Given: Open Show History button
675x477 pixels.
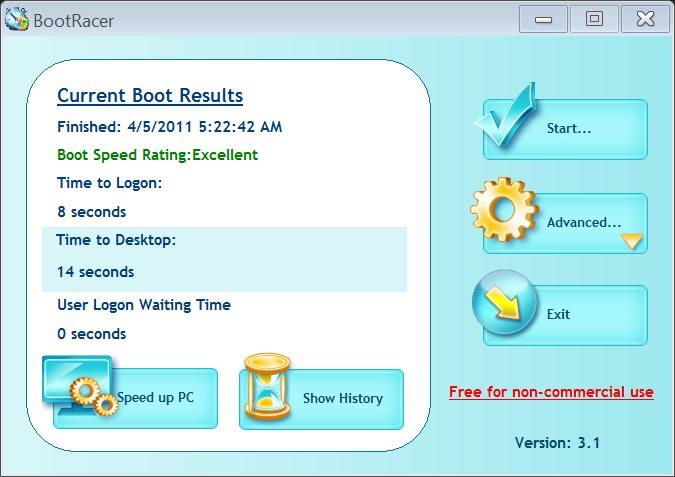Looking at the screenshot, I should (322, 399).
